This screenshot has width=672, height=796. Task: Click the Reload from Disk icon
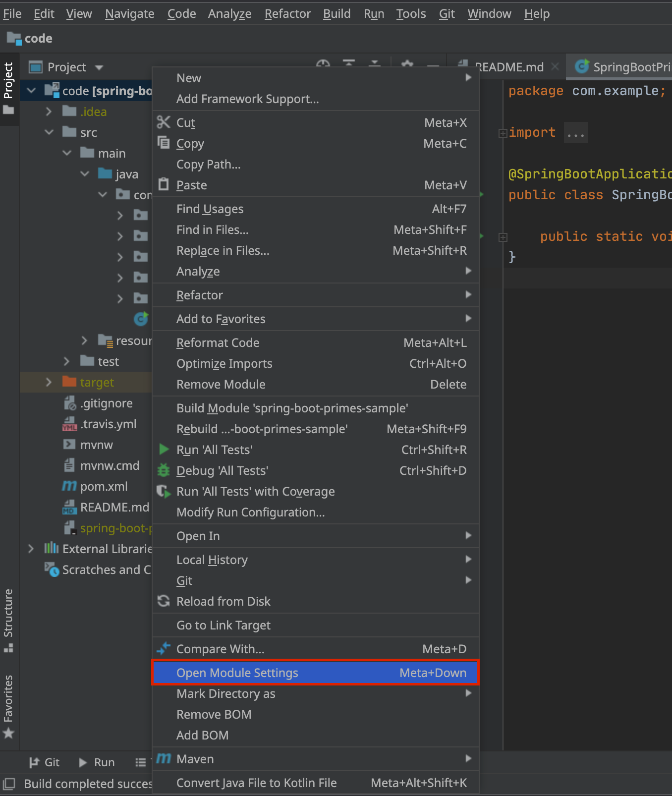pyautogui.click(x=164, y=601)
